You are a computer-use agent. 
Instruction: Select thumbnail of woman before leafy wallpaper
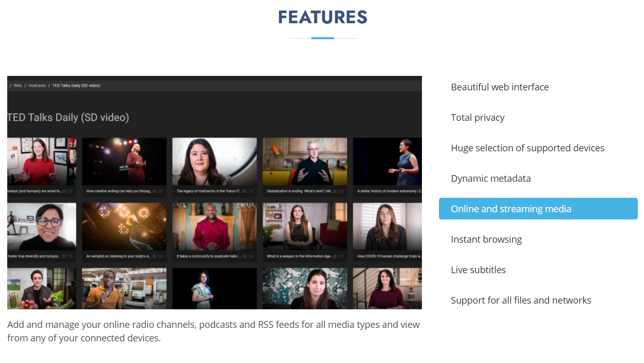[305, 288]
